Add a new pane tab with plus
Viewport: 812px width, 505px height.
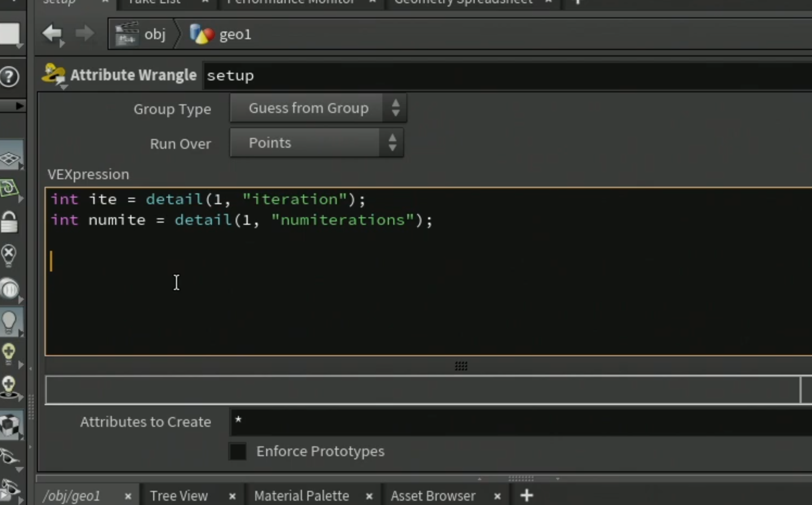(x=526, y=495)
